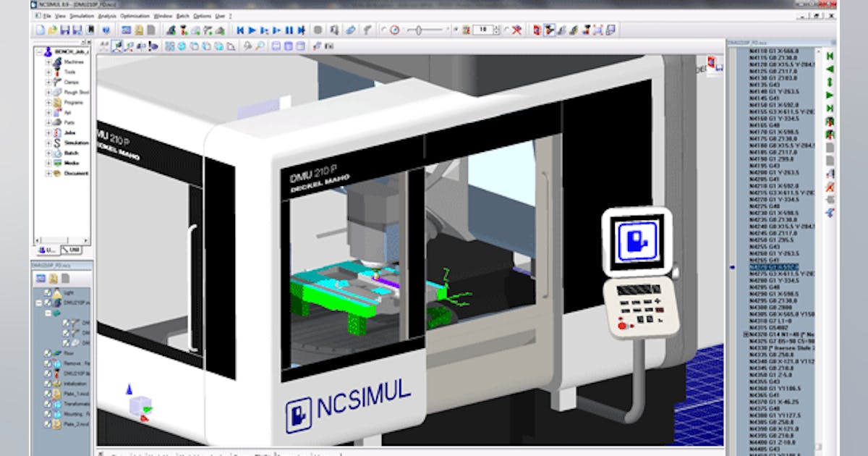Expand the Tools node in the project tree
The height and width of the screenshot is (456, 868).
coord(48,72)
